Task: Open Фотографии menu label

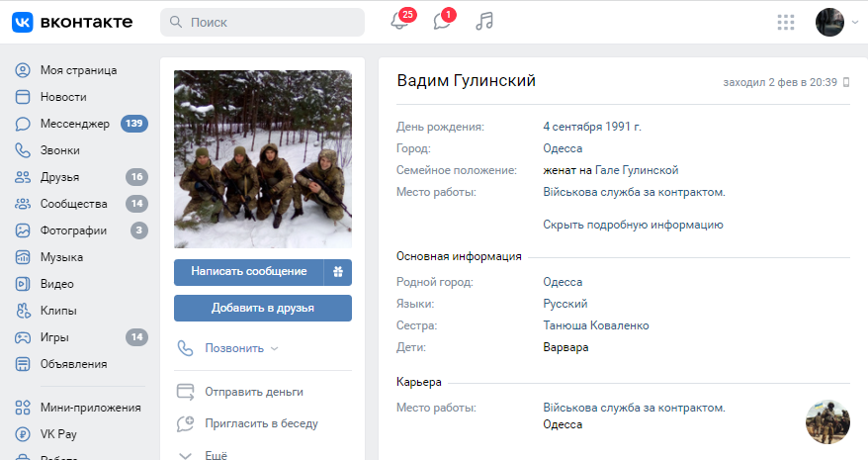Action: [x=73, y=230]
